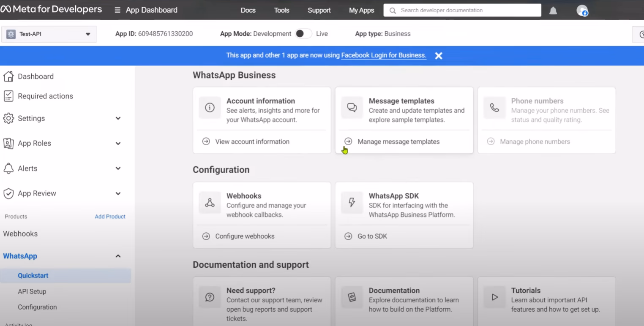The image size is (644, 326).
Task: Click the notifications bell icon
Action: 553,11
